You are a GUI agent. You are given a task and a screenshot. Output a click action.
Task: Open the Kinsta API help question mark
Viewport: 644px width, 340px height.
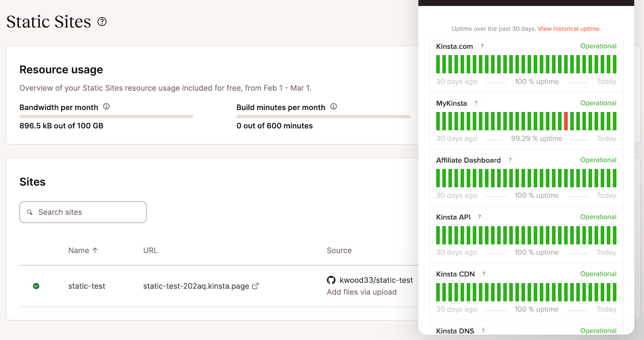(480, 217)
